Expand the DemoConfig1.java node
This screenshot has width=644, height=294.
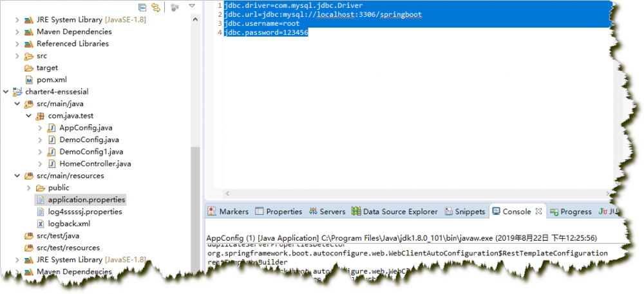tap(40, 152)
